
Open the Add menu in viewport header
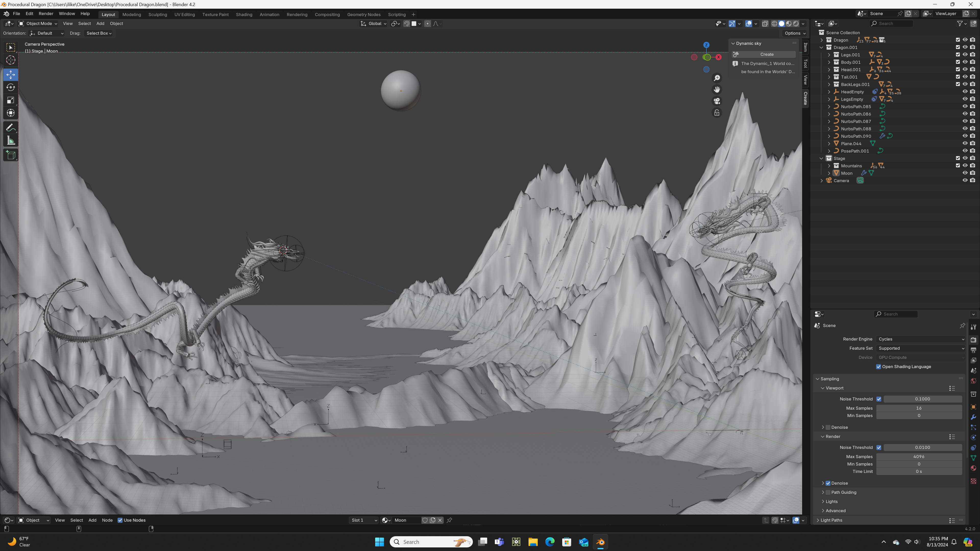pyautogui.click(x=101, y=23)
